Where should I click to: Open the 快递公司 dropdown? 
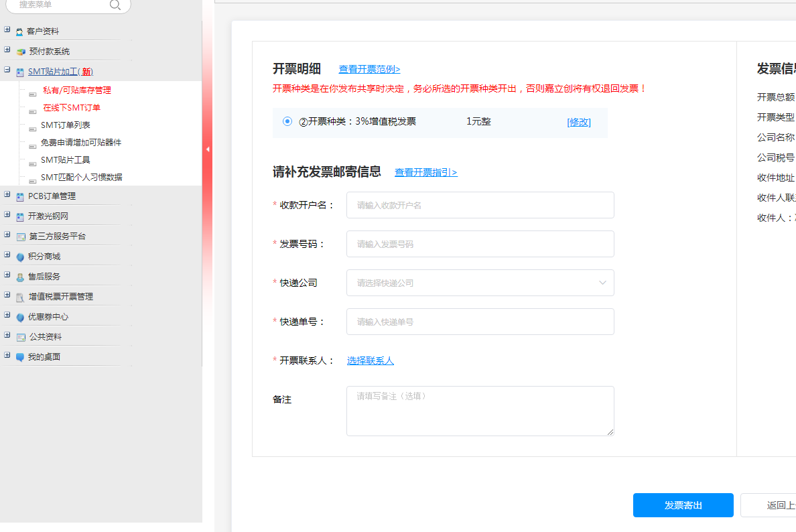click(480, 283)
